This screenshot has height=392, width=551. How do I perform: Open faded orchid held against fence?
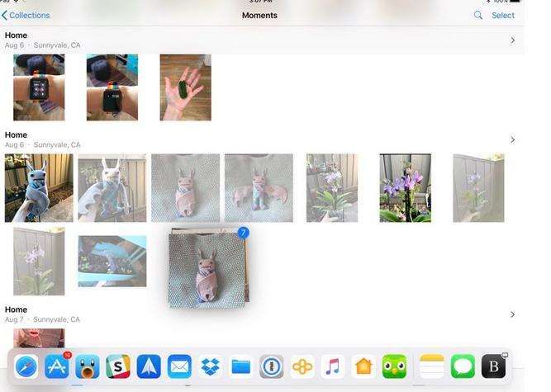(478, 188)
